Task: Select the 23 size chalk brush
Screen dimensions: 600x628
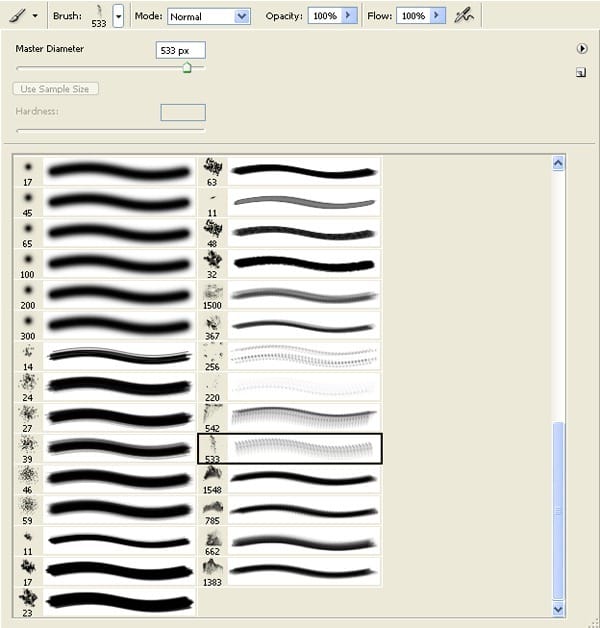Action: pyautogui.click(x=105, y=602)
